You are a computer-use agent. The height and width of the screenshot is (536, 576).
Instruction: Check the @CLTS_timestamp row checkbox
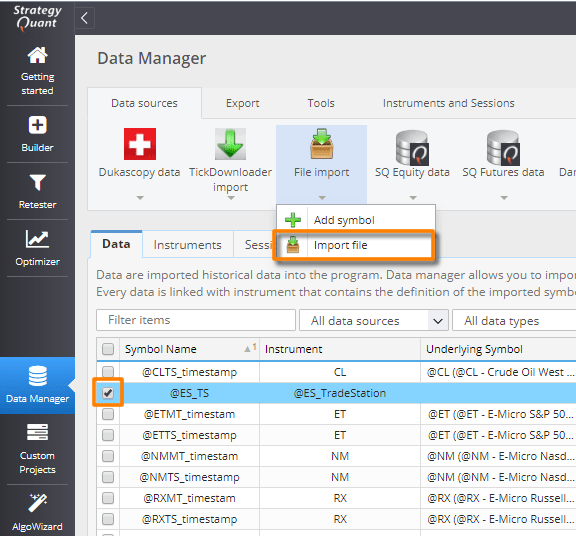(108, 372)
